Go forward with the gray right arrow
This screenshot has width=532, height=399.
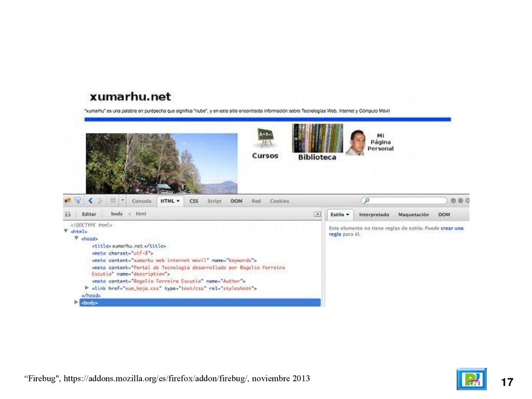[100, 201]
